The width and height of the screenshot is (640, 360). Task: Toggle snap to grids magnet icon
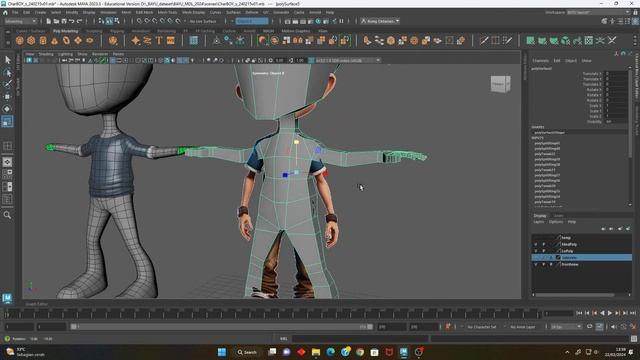(140, 21)
